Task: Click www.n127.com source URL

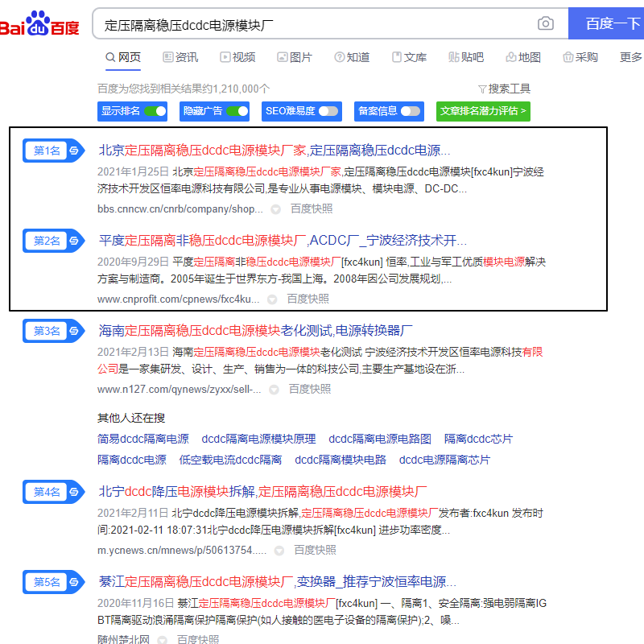Action: pyautogui.click(x=179, y=389)
